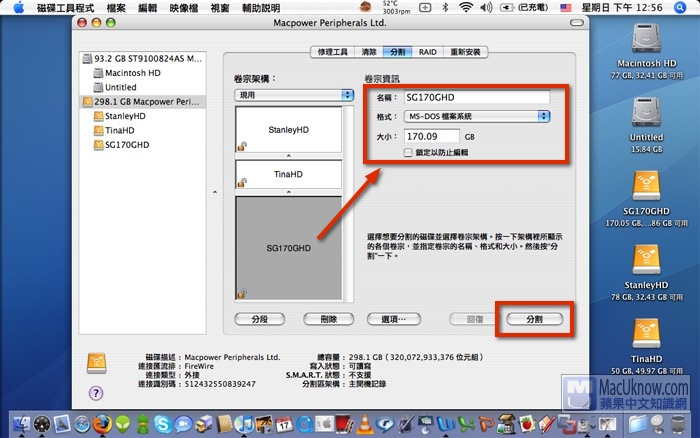Open the 輔助說明 menu
This screenshot has height=438, width=700.
tap(261, 8)
